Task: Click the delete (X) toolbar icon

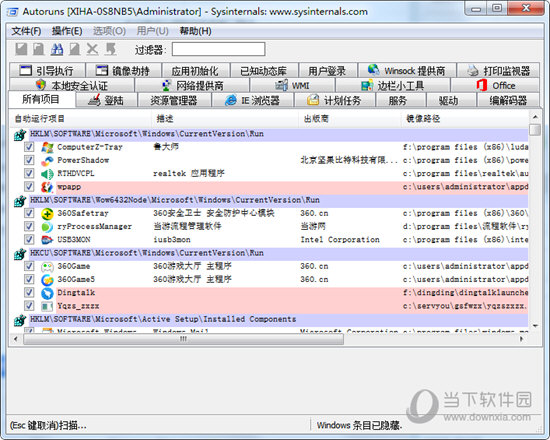Action: tap(93, 49)
